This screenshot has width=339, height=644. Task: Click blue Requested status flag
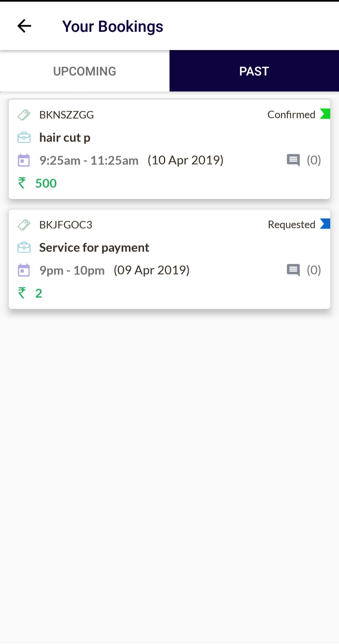(x=325, y=224)
